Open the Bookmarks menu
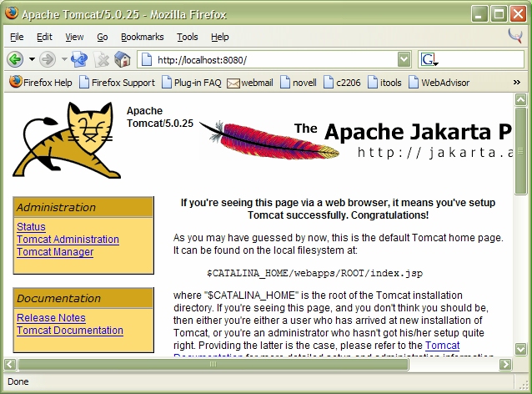The height and width of the screenshot is (394, 532). click(x=142, y=37)
